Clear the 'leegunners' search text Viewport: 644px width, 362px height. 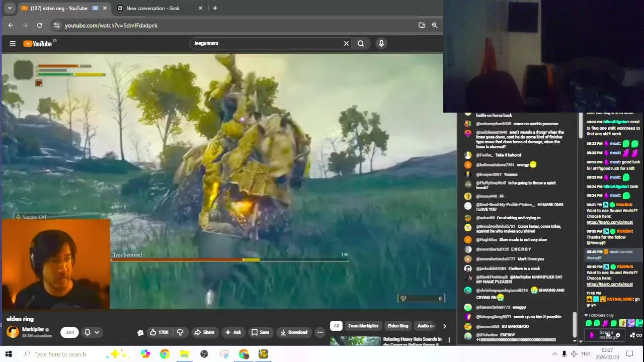pos(346,43)
